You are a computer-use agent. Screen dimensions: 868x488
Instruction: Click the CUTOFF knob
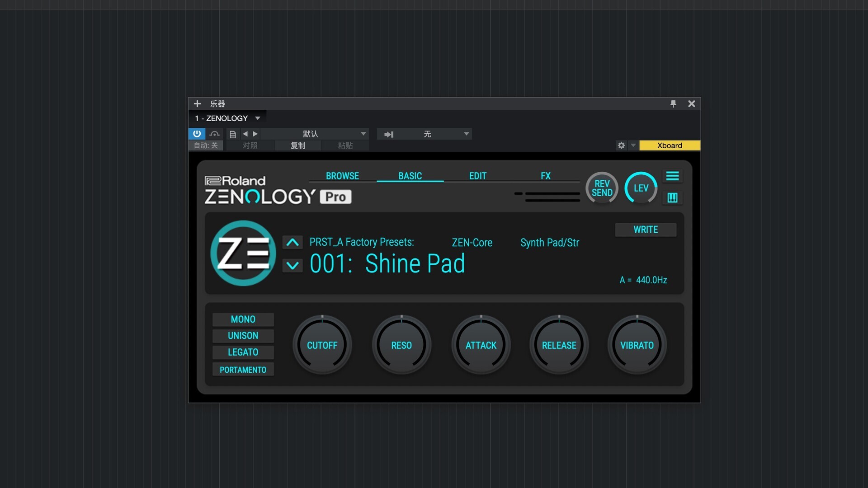(322, 345)
